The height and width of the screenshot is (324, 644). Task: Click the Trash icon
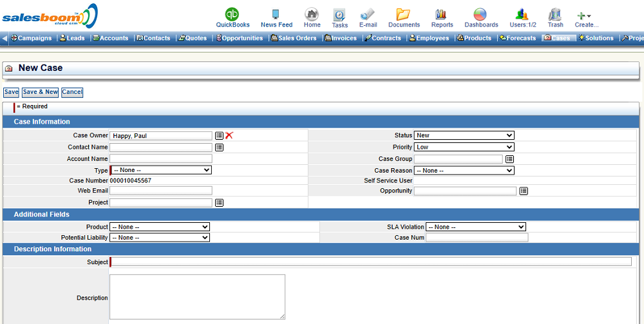tap(555, 14)
